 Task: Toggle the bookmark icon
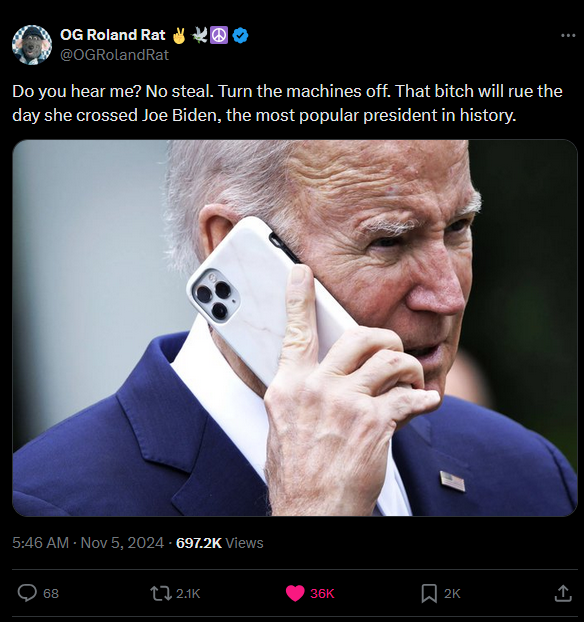[x=429, y=593]
